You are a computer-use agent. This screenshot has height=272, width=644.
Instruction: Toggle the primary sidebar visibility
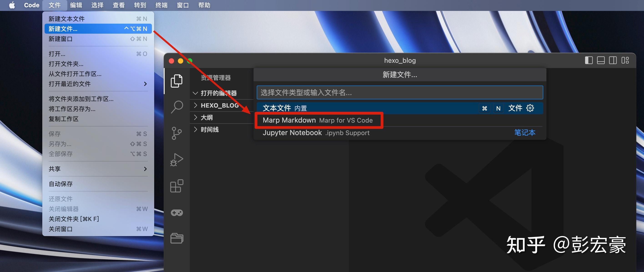coord(589,60)
